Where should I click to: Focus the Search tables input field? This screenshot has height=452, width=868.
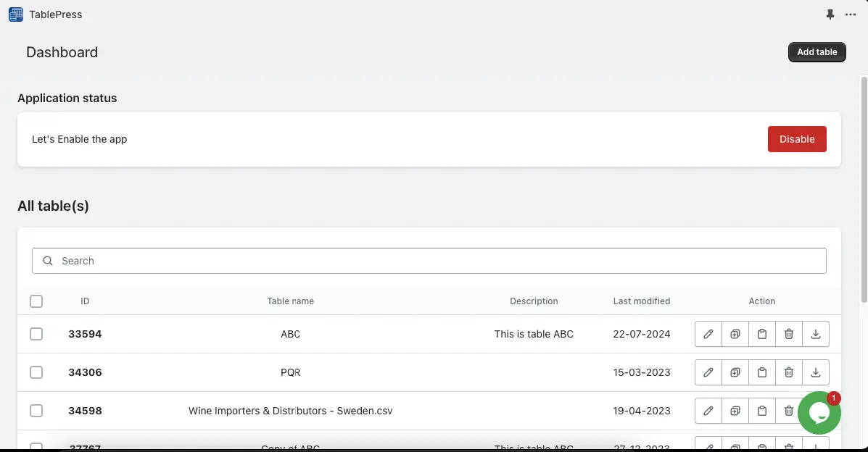435,261
